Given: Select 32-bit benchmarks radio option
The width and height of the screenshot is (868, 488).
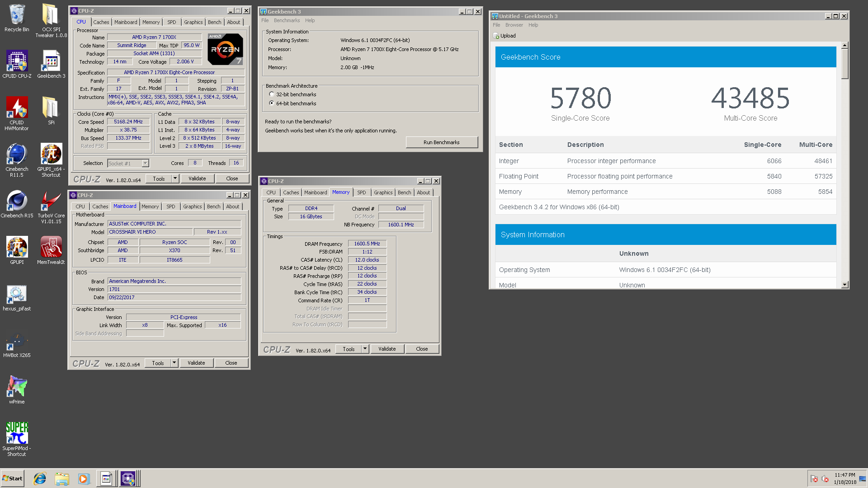Looking at the screenshot, I should pyautogui.click(x=272, y=94).
